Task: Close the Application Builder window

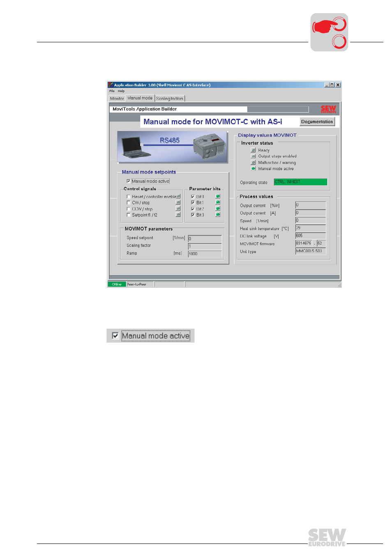Action: pyautogui.click(x=338, y=85)
